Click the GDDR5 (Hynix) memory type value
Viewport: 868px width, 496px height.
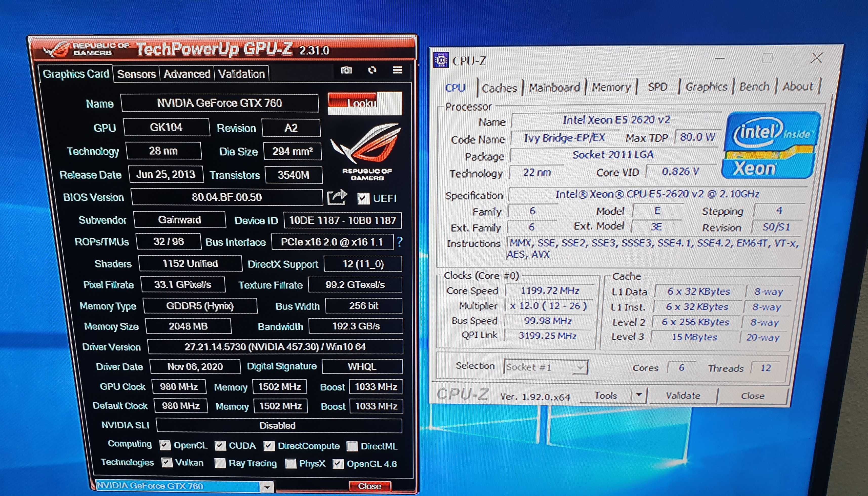pos(200,306)
